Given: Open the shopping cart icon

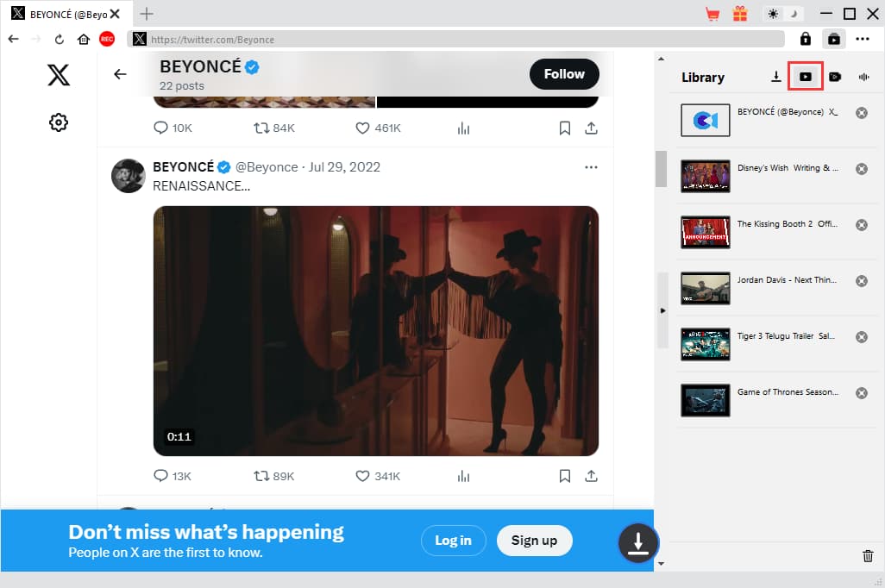Looking at the screenshot, I should pos(712,14).
